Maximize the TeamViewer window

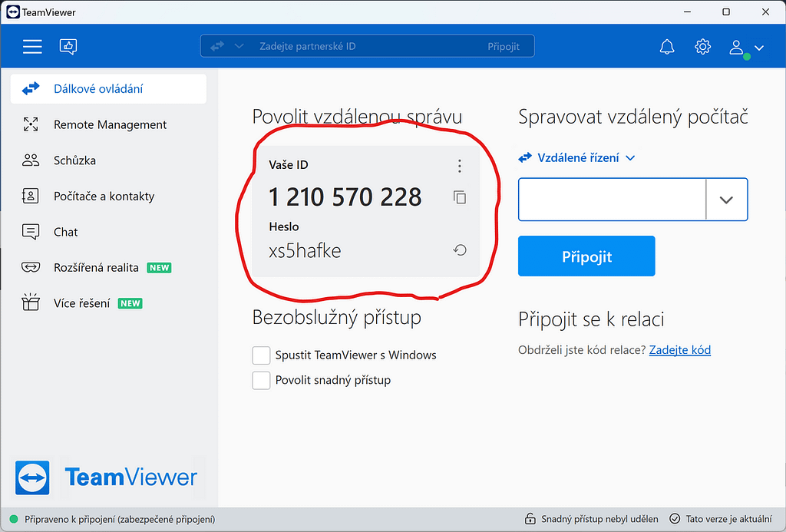[x=726, y=12]
